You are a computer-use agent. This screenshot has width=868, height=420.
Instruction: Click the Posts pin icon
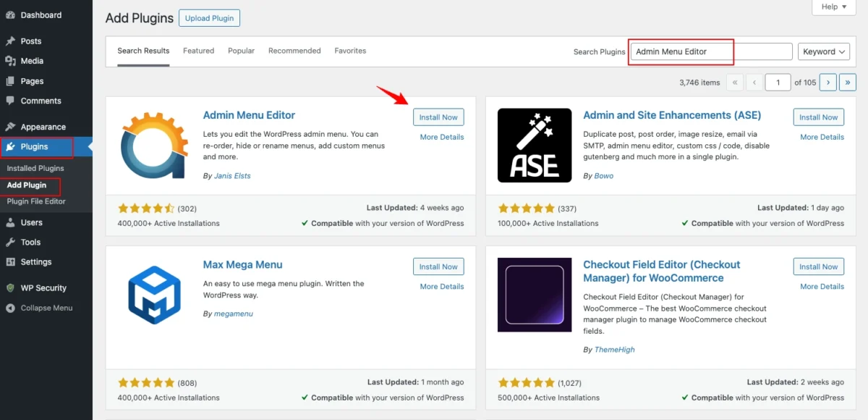click(10, 41)
